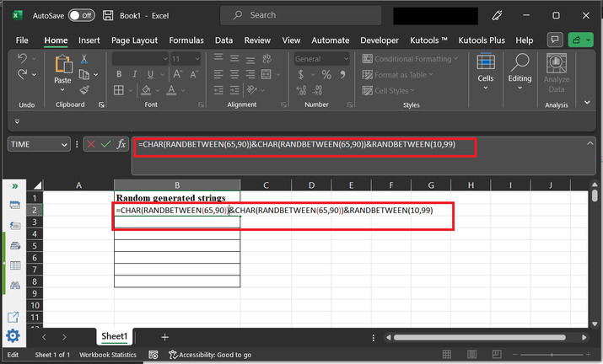Cancel the formula entry with the X
Image resolution: width=603 pixels, height=364 pixels.
click(x=90, y=144)
